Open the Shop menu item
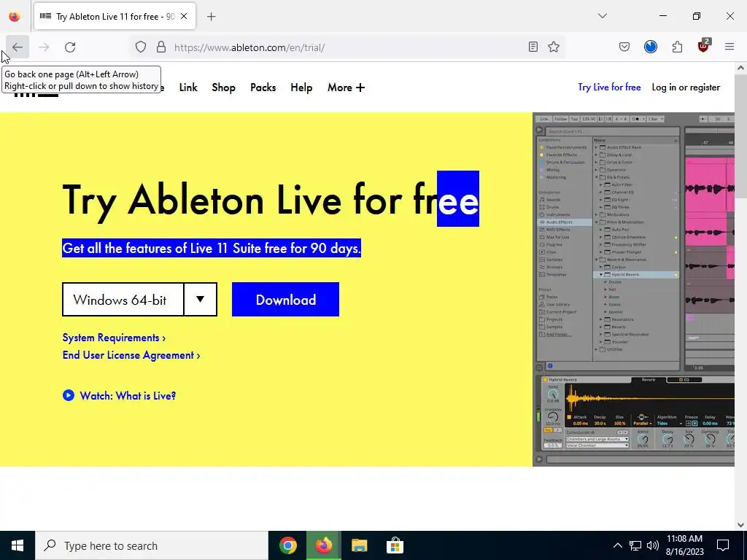The image size is (747, 560). click(223, 87)
